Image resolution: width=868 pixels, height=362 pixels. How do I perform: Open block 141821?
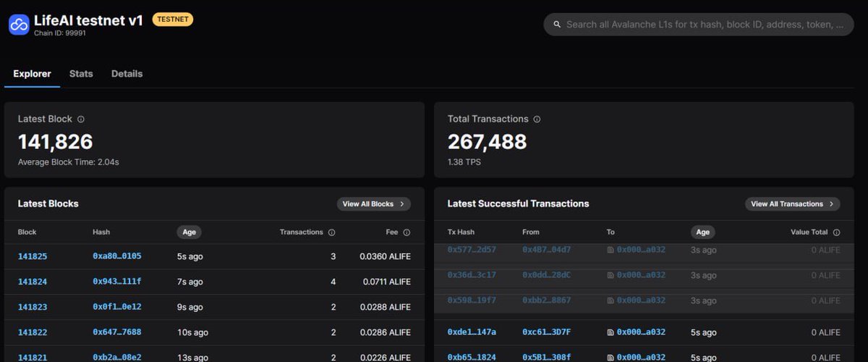33,357
